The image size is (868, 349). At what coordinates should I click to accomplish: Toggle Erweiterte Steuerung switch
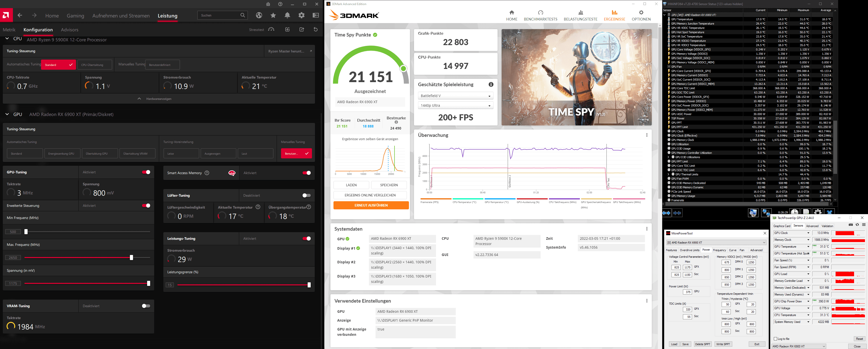tap(146, 206)
